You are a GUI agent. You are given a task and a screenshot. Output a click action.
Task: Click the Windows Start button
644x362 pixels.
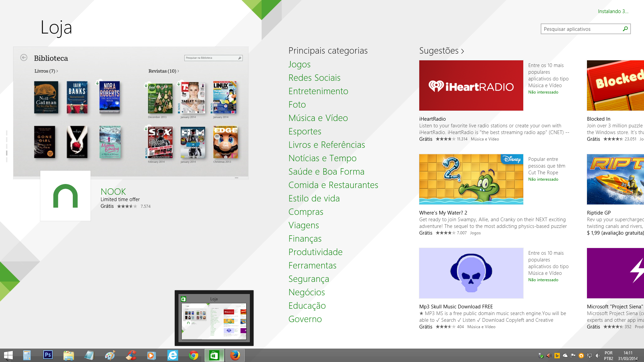pyautogui.click(x=8, y=355)
